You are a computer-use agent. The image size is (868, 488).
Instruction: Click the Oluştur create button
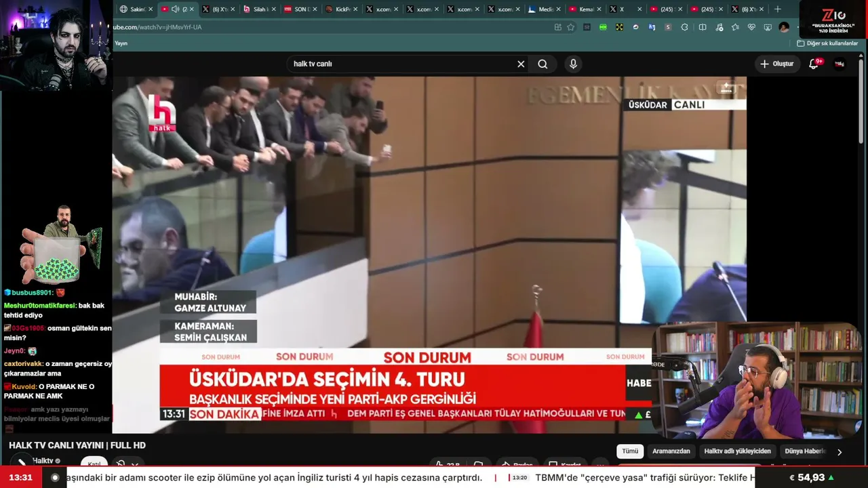(776, 64)
